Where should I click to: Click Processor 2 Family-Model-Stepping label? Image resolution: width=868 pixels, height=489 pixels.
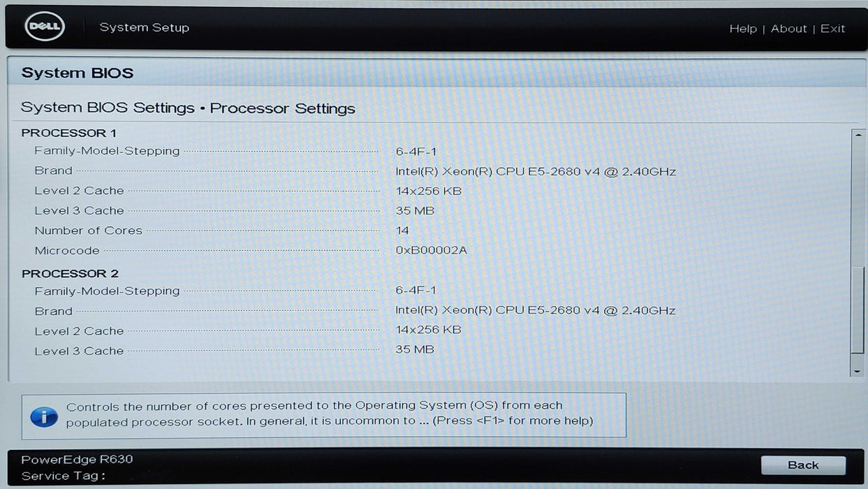[107, 291]
